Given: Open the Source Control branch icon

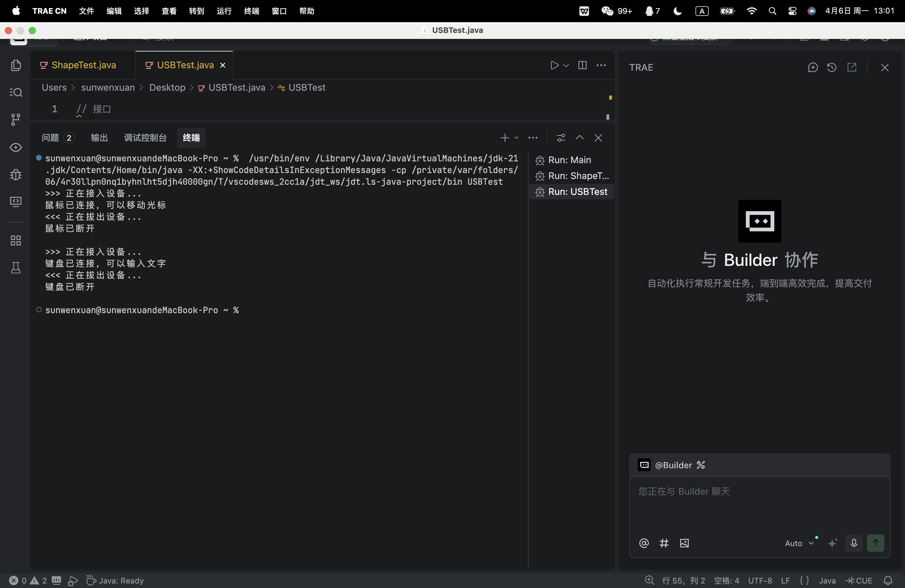Looking at the screenshot, I should (x=16, y=120).
